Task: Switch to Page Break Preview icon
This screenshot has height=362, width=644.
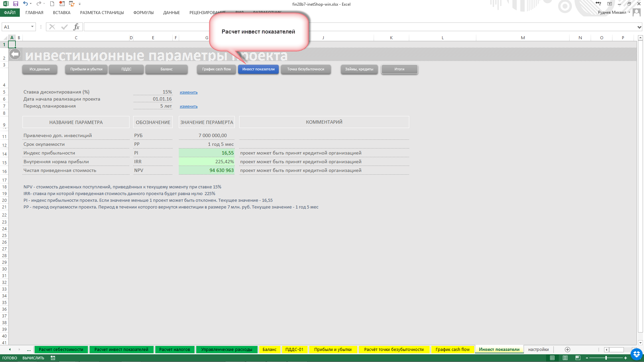Action: (578, 358)
